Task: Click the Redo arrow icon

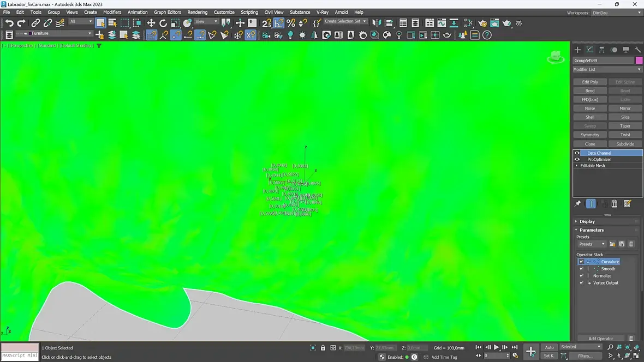Action: [x=21, y=23]
